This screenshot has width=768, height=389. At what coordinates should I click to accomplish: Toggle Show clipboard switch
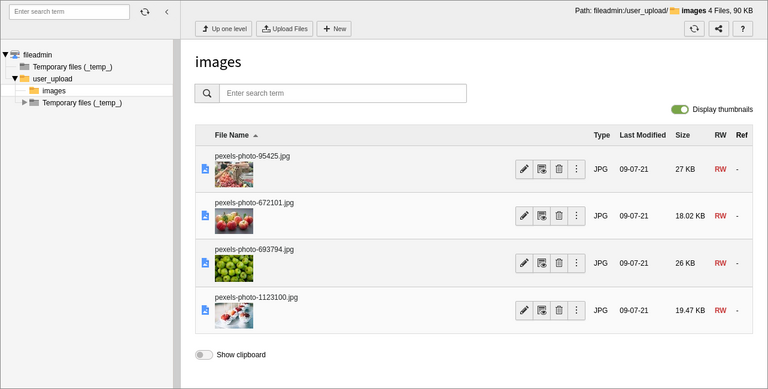(x=204, y=355)
